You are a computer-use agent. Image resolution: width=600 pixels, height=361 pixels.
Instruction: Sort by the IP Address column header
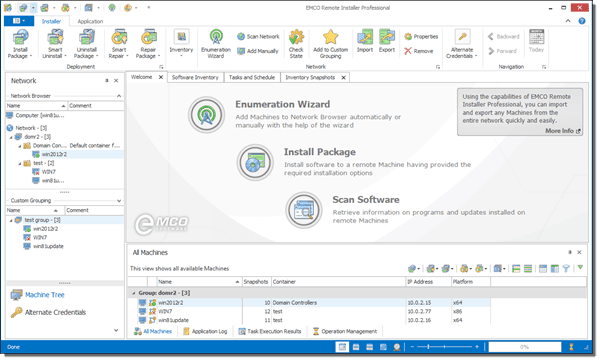[x=428, y=282]
